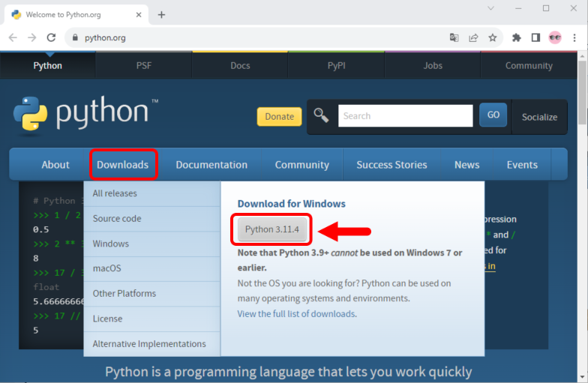Expand the Community navigation menu
The width and height of the screenshot is (588, 383).
(301, 165)
